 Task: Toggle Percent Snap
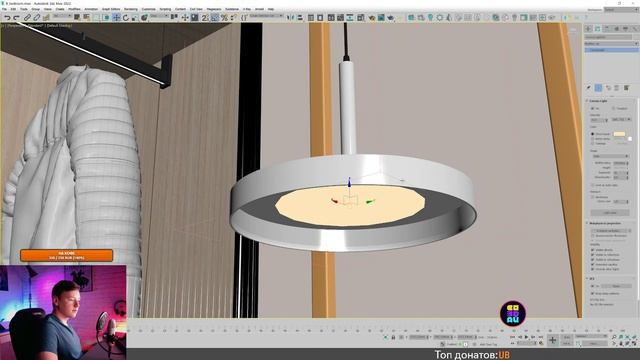(224, 18)
